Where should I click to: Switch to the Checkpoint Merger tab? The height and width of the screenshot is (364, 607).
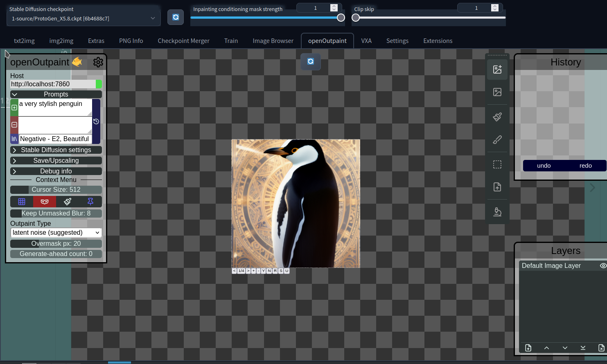tap(183, 40)
